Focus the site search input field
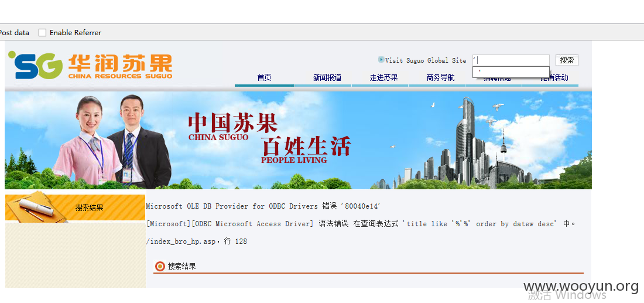 pos(511,60)
